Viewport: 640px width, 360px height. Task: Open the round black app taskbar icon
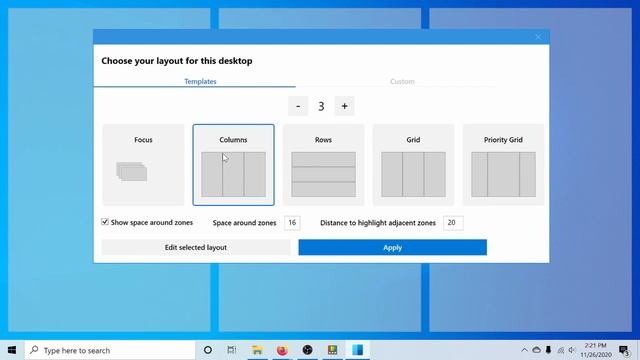(x=307, y=350)
